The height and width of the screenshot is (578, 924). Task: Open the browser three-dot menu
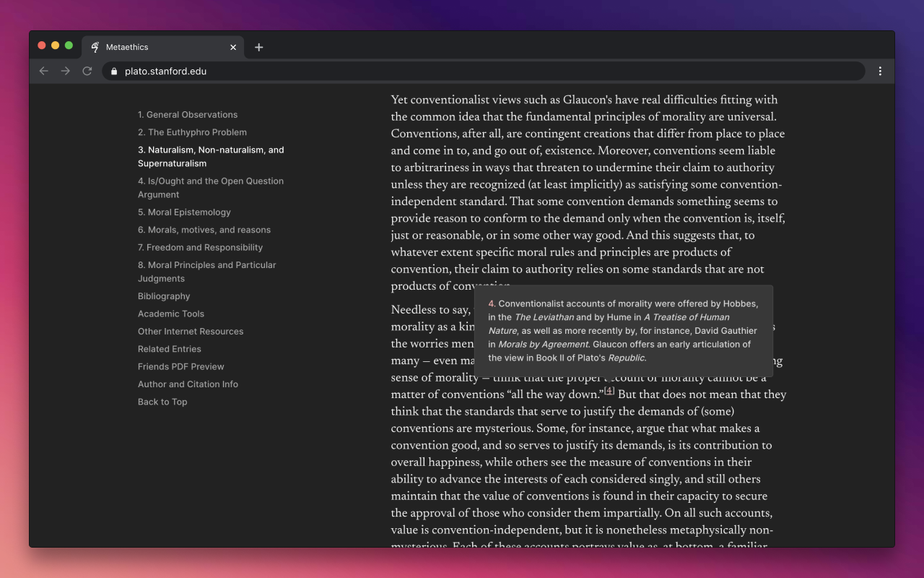pos(880,71)
